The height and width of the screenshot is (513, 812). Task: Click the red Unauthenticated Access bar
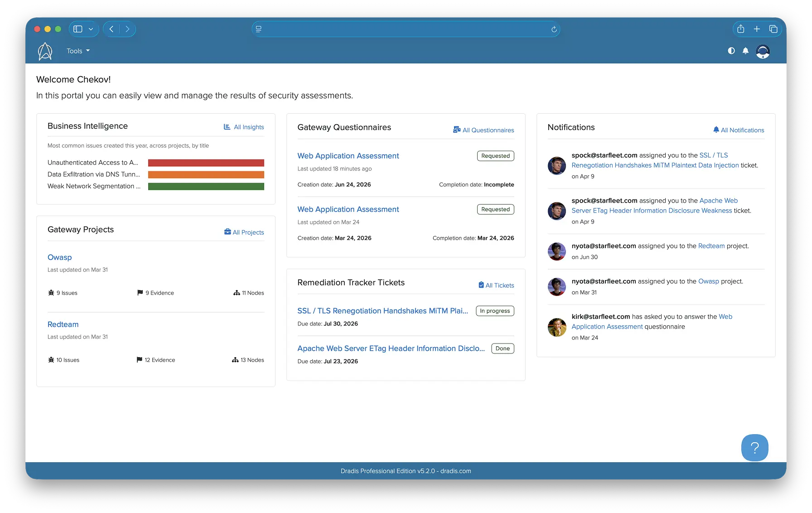(206, 163)
